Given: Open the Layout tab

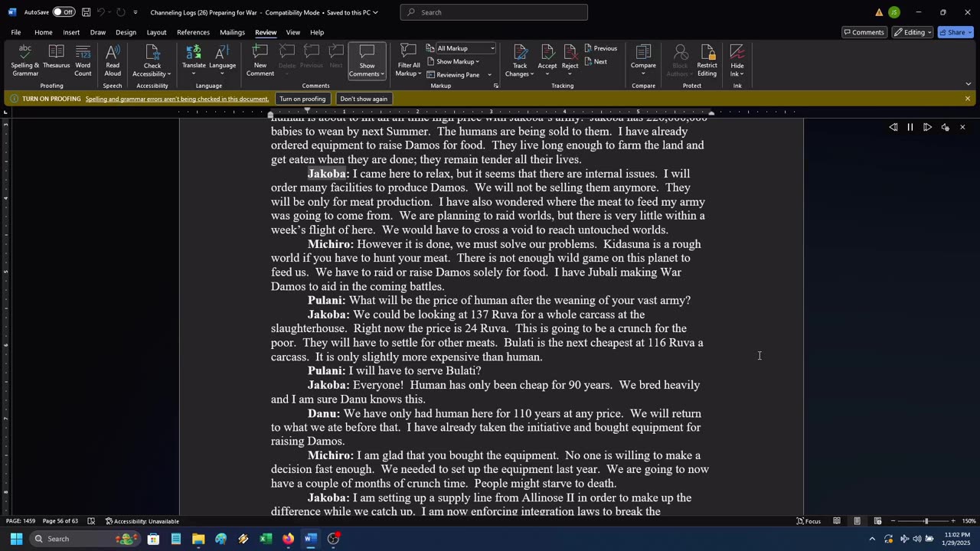Looking at the screenshot, I should pos(156,32).
